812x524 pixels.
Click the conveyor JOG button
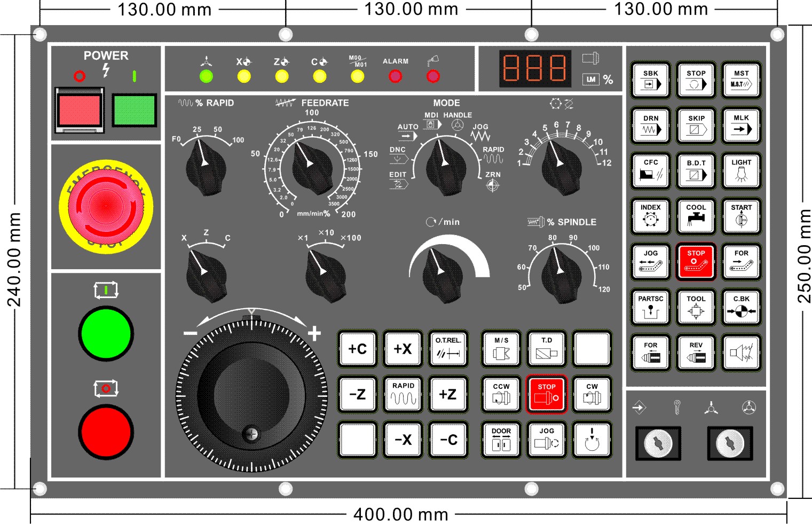pyautogui.click(x=650, y=262)
